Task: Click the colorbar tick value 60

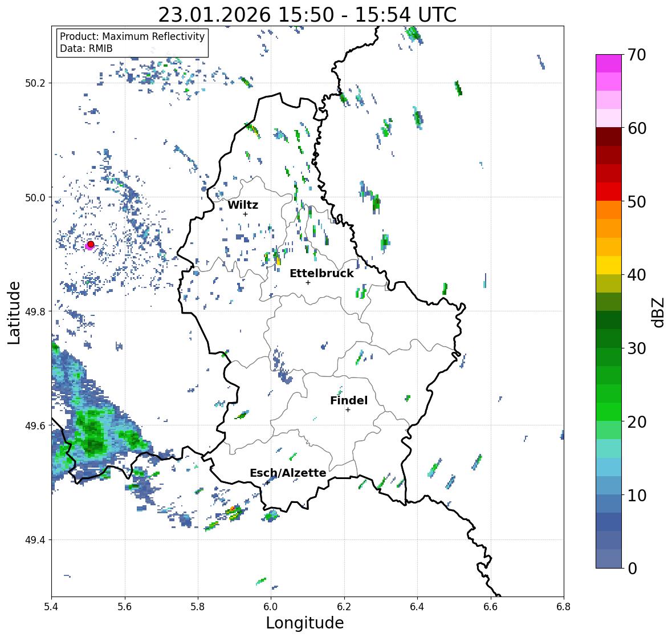Action: coord(637,128)
